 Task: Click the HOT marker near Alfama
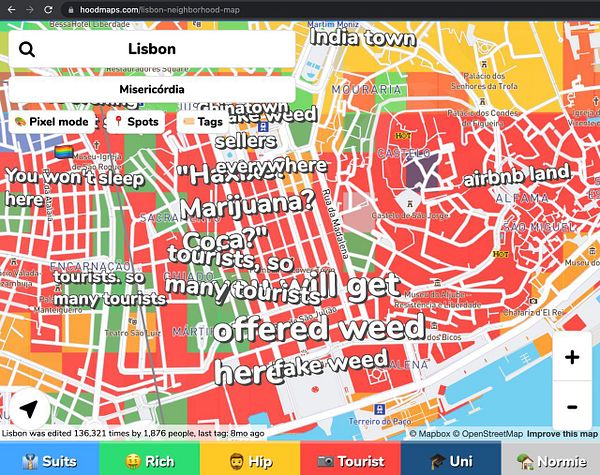(501, 254)
